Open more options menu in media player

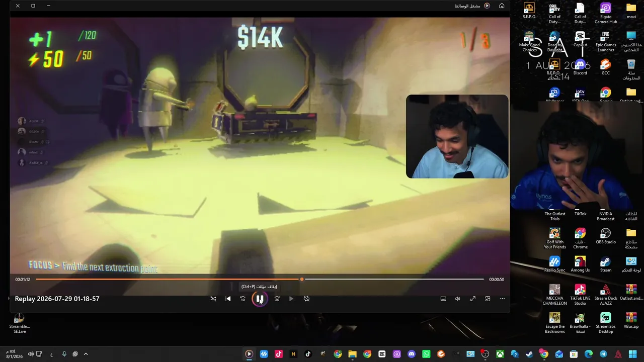(502, 299)
